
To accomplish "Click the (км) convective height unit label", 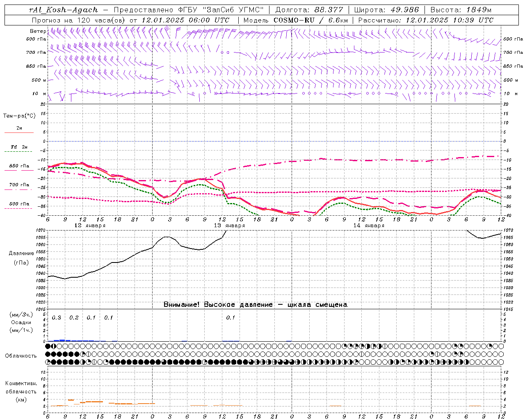I will (x=21, y=399).
